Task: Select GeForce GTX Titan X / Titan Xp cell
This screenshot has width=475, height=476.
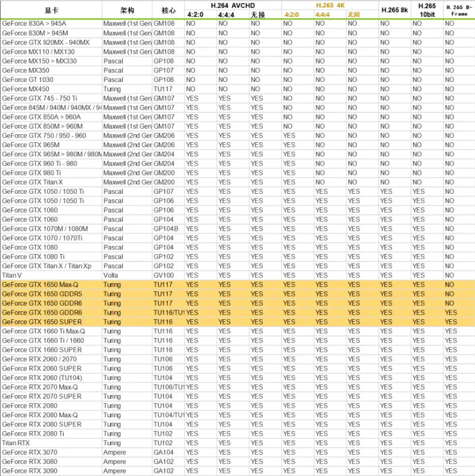Action: [x=47, y=266]
